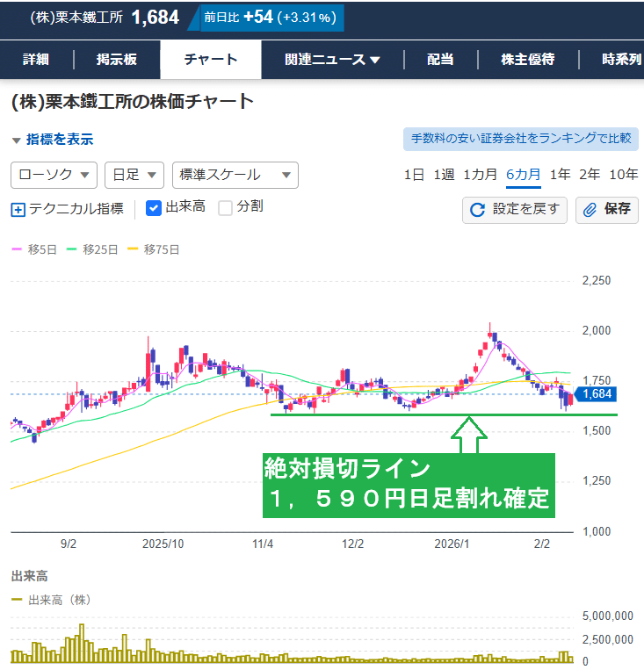Click the 設定を戻す reset button
644x670 pixels.
(515, 210)
